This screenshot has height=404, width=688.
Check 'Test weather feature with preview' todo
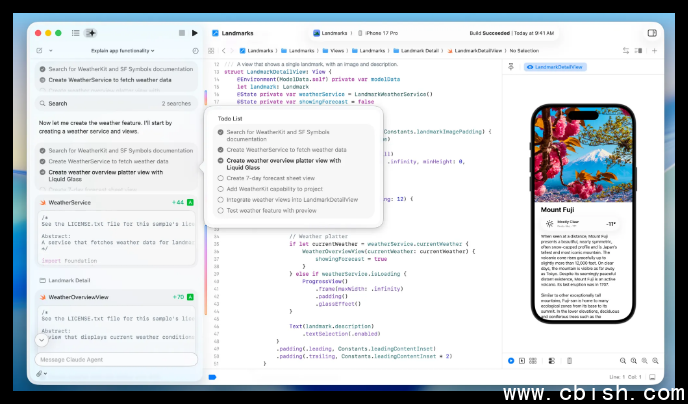click(221, 210)
